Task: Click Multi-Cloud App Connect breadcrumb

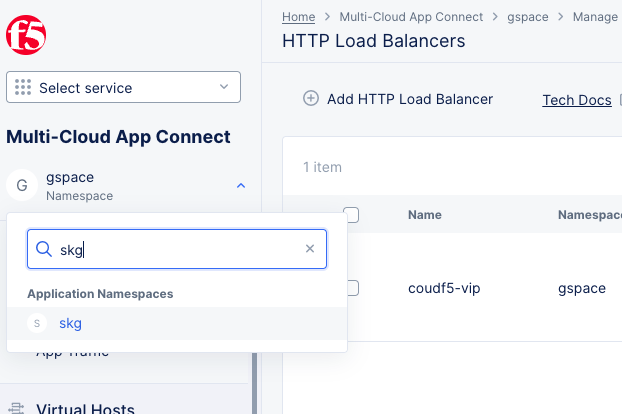Action: 411,17
